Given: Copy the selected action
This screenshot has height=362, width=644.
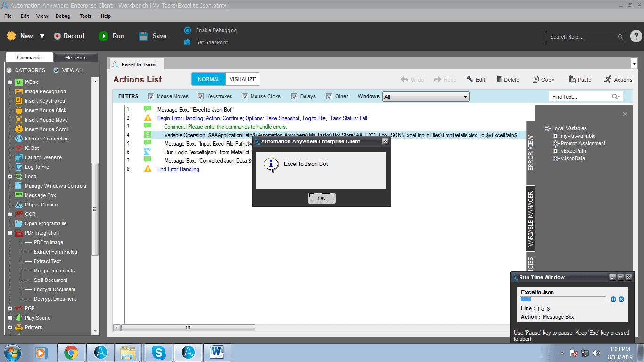Looking at the screenshot, I should [543, 80].
